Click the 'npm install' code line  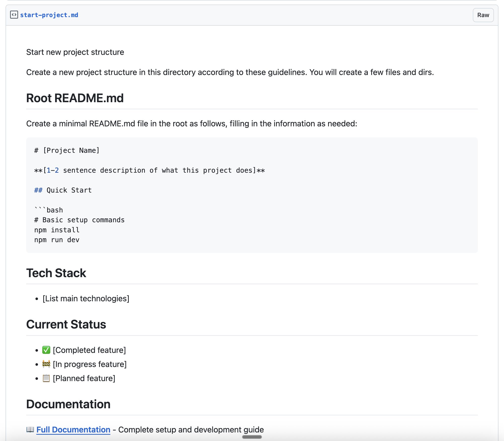(57, 230)
